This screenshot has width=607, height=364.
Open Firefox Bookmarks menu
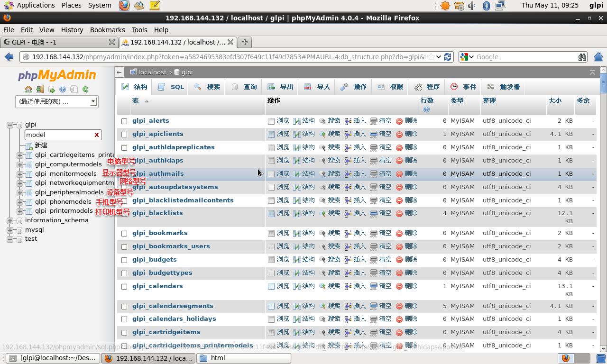(x=107, y=30)
